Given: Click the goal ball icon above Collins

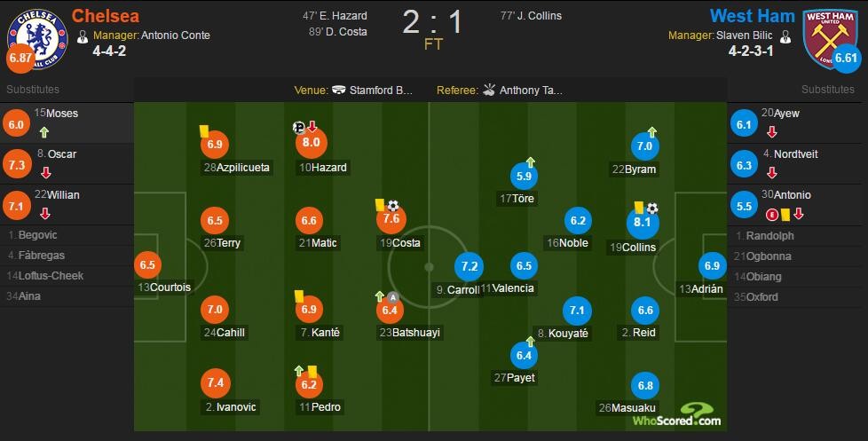Looking at the screenshot, I should (652, 209).
